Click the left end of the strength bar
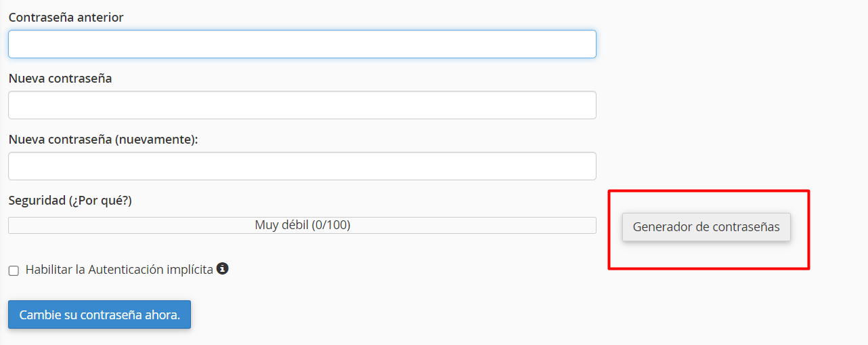The width and height of the screenshot is (868, 345). click(14, 225)
